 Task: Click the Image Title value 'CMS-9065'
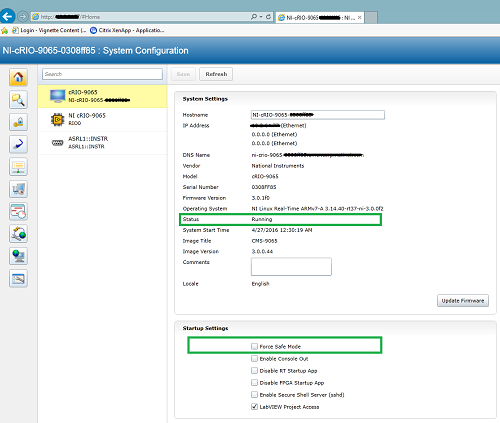tap(264, 241)
